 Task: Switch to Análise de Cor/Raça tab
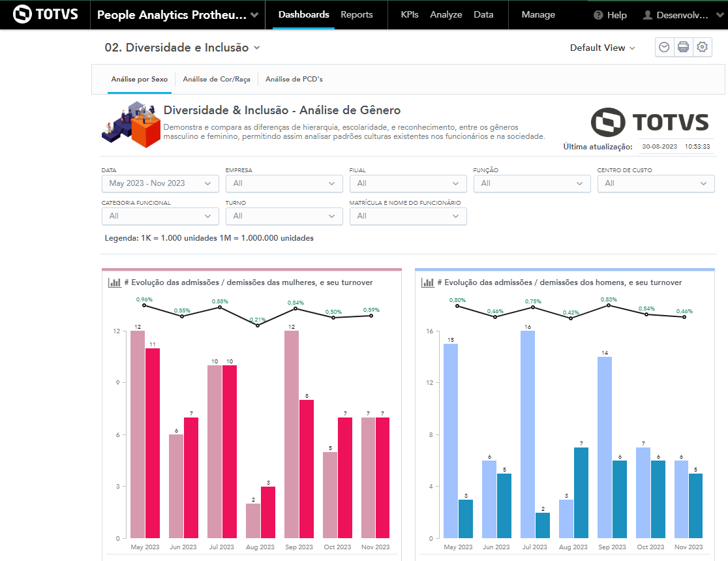tap(216, 79)
